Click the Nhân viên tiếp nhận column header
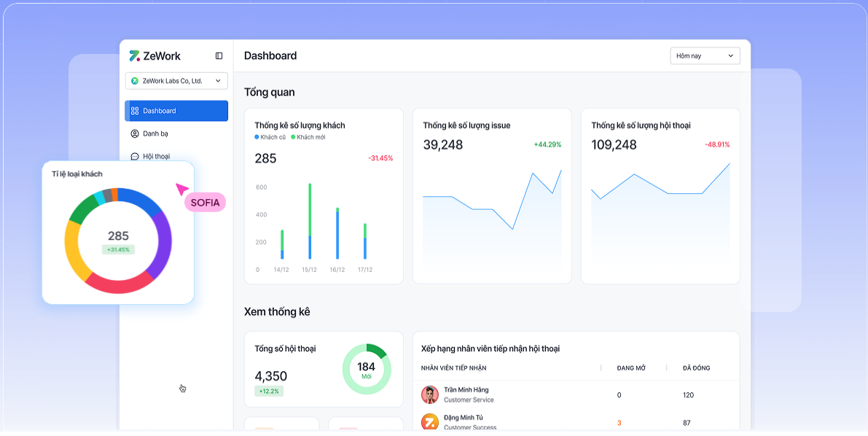Screen dimensions: 868x436 tap(453, 368)
